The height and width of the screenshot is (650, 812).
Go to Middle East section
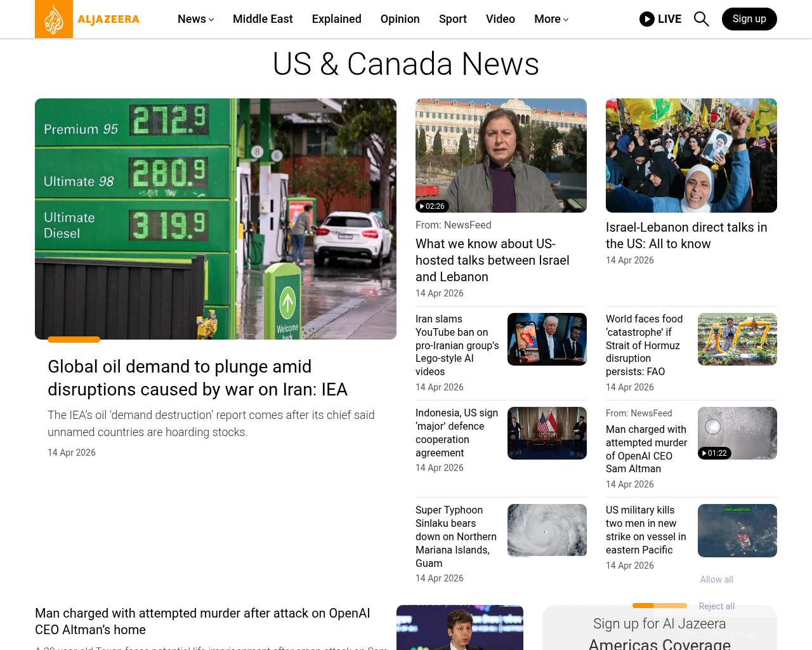point(263,19)
